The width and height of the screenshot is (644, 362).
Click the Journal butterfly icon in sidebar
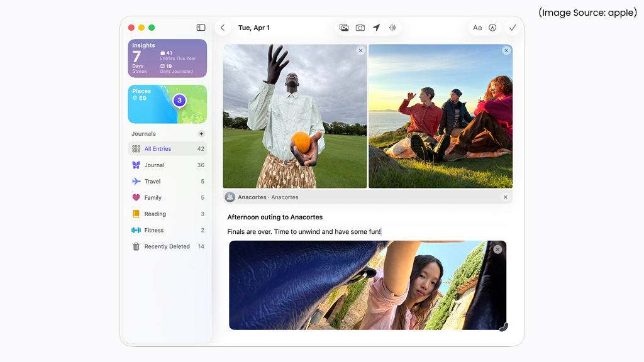pos(137,165)
